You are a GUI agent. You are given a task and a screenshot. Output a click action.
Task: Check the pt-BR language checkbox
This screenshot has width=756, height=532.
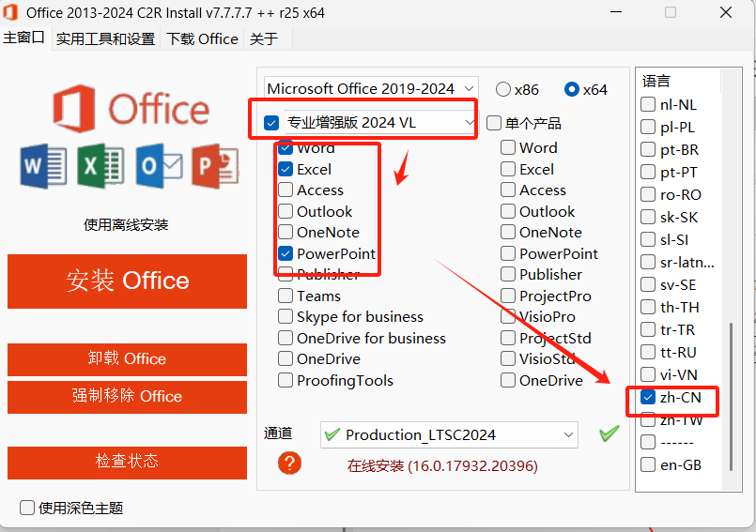pos(647,149)
